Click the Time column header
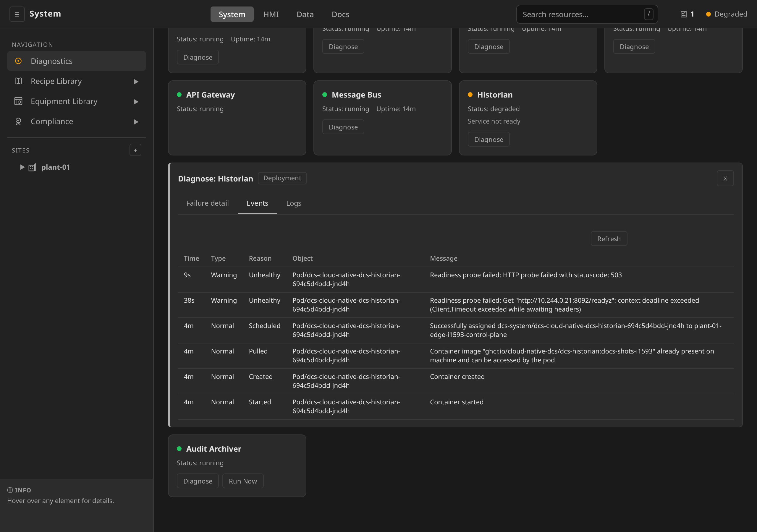Viewport: 757px width, 532px height. point(191,258)
